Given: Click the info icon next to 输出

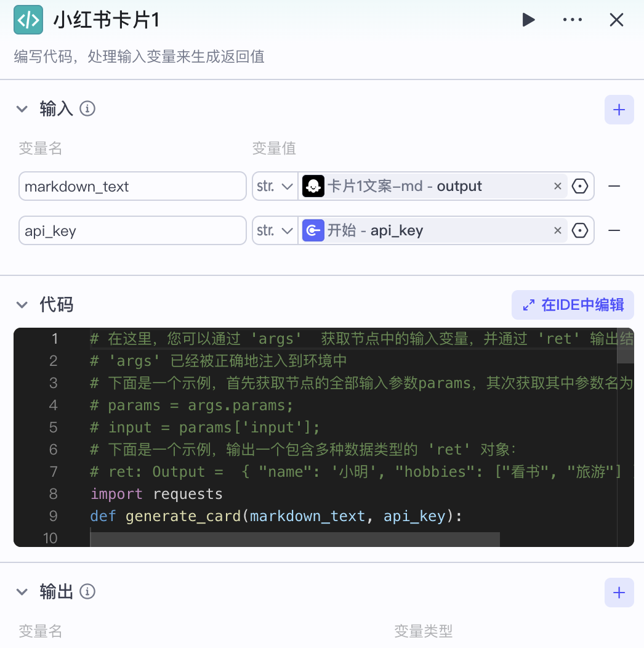Looking at the screenshot, I should 87,591.
